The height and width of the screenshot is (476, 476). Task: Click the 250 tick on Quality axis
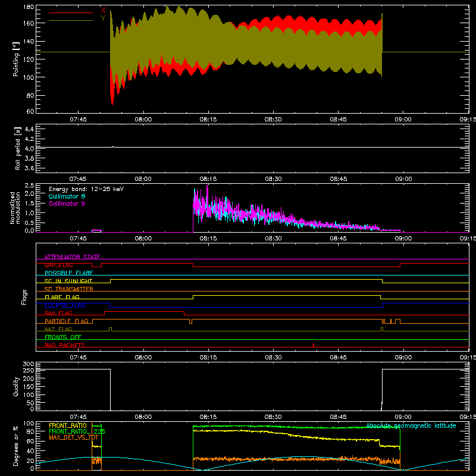point(28,370)
